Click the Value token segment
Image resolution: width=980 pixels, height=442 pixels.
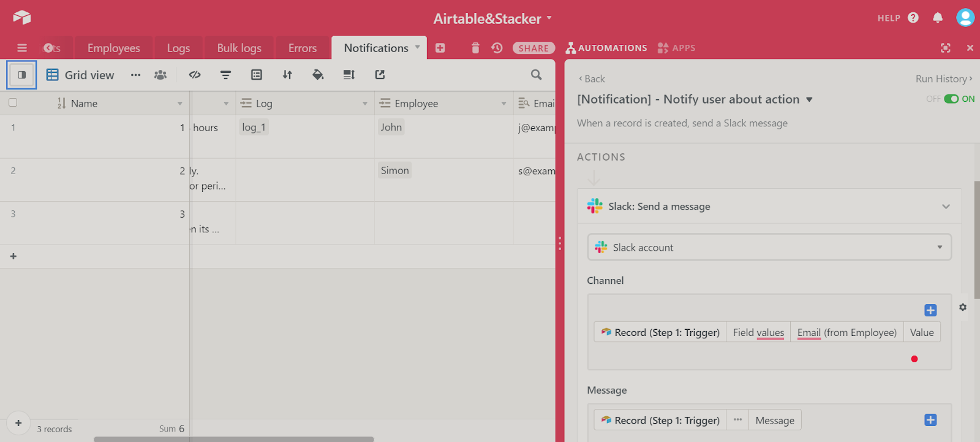[x=922, y=332]
